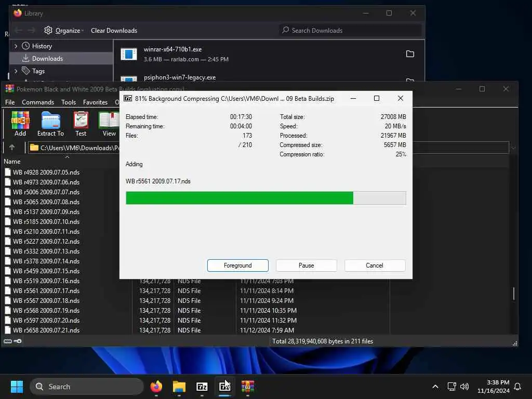The image size is (532, 399).
Task: Click the Organize gear icon in Library
Action: [x=48, y=30]
